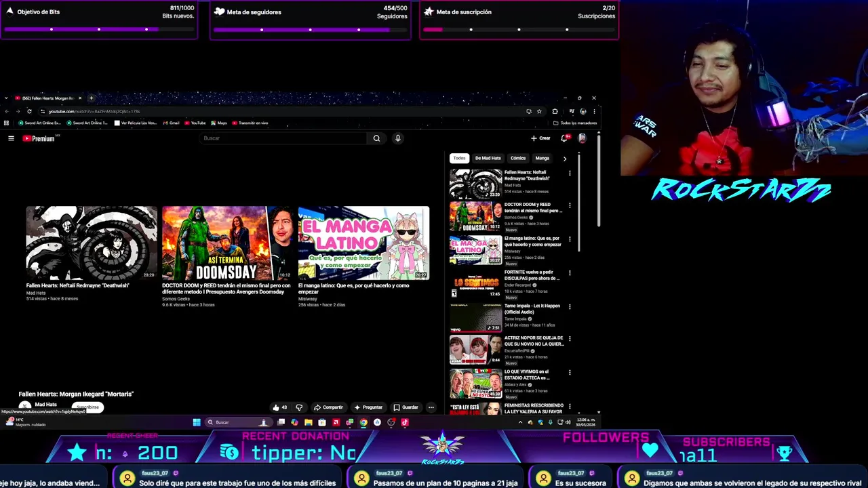Click the Compartir button
Screen dimensions: 868x488
(x=328, y=407)
